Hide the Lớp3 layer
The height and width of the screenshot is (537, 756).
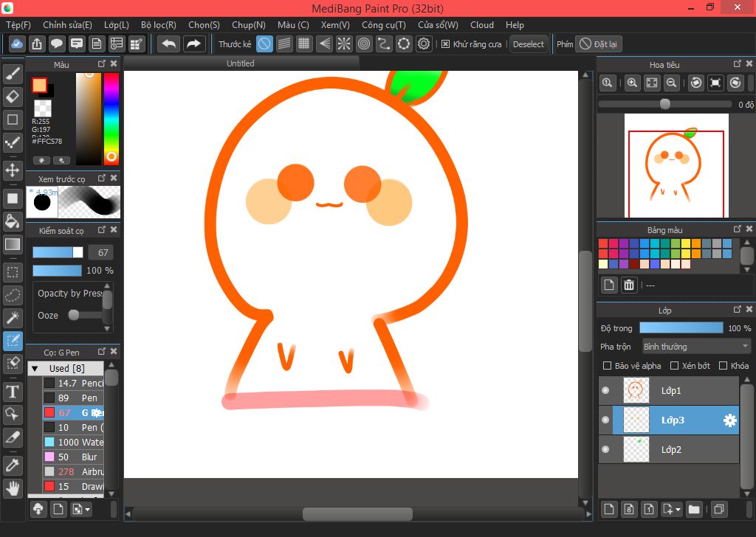605,420
